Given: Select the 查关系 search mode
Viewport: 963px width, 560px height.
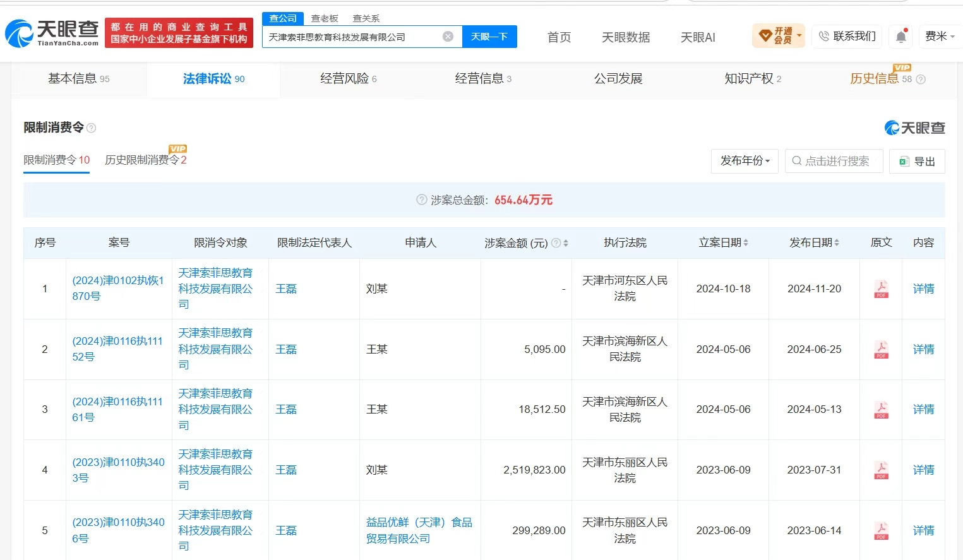Looking at the screenshot, I should click(x=366, y=18).
